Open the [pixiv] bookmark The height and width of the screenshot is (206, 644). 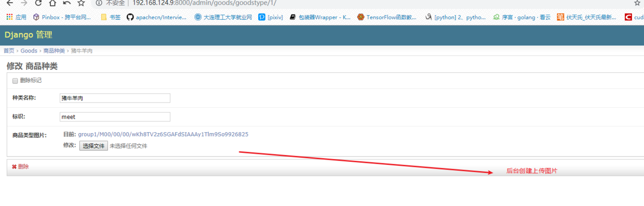coord(271,17)
